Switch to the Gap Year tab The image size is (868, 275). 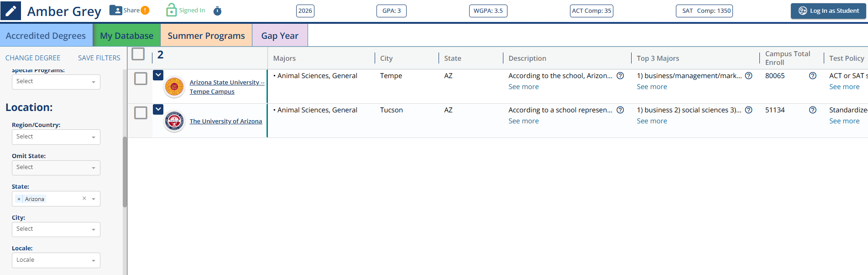pos(280,36)
